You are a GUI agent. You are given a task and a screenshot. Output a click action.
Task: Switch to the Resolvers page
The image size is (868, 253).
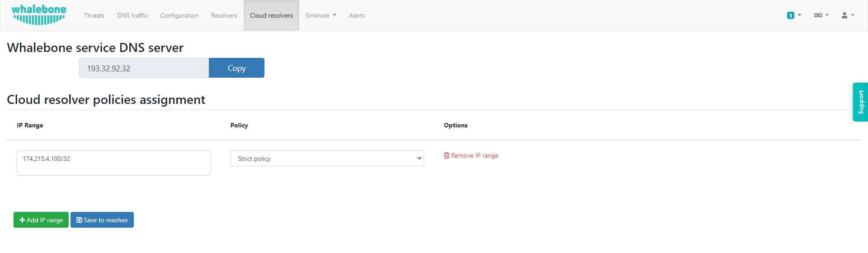pos(224,15)
